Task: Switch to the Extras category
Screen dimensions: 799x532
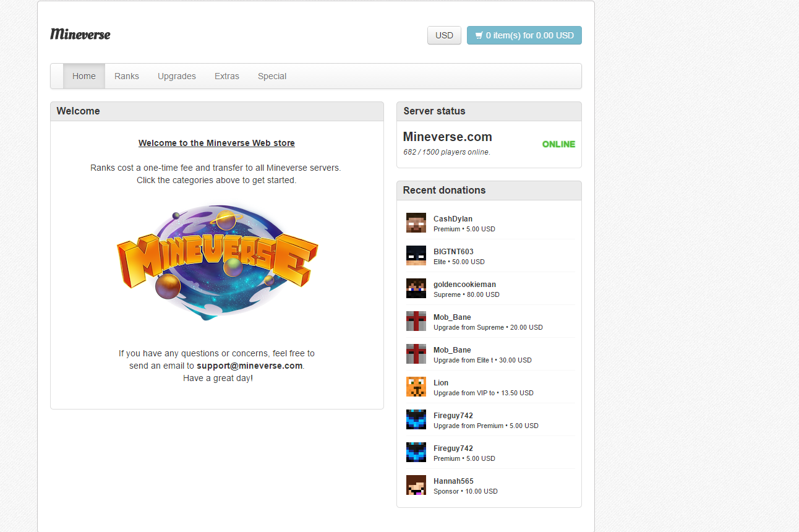Action: (x=227, y=76)
